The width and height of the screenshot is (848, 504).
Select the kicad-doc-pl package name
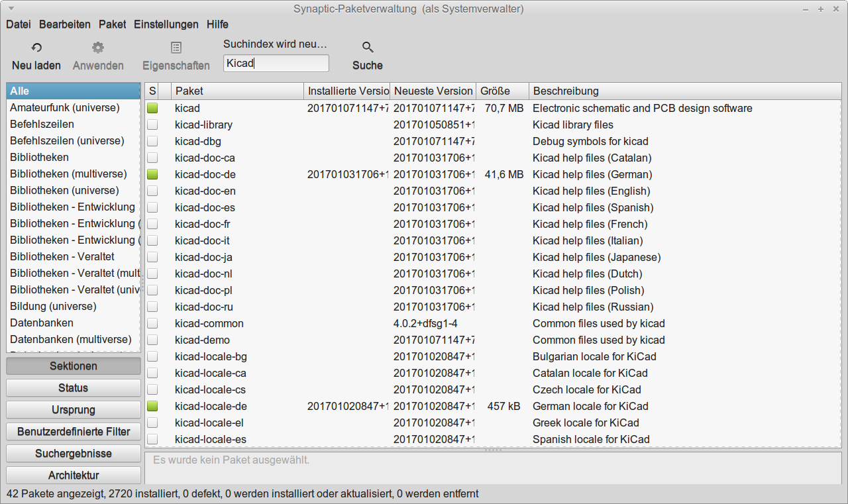click(x=203, y=290)
